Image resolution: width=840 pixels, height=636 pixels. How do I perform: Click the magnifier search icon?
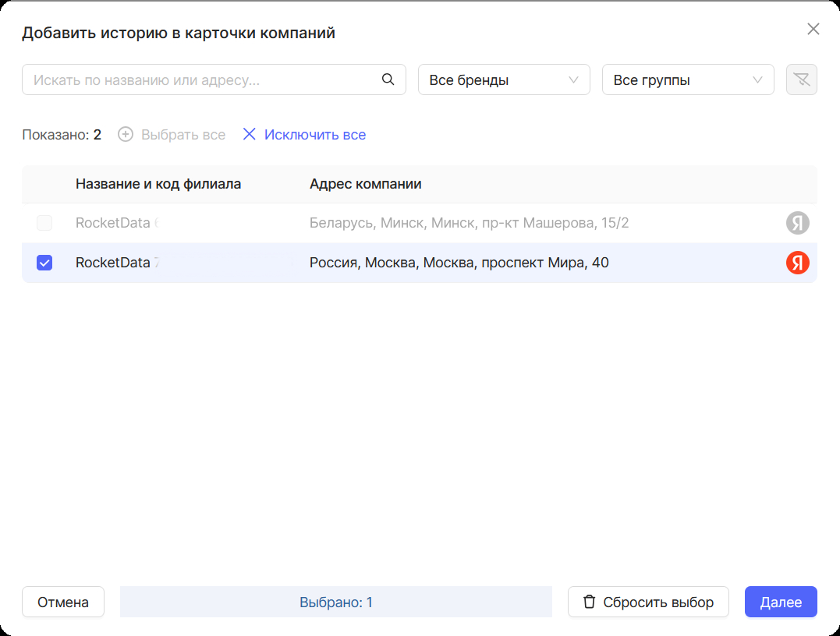388,79
